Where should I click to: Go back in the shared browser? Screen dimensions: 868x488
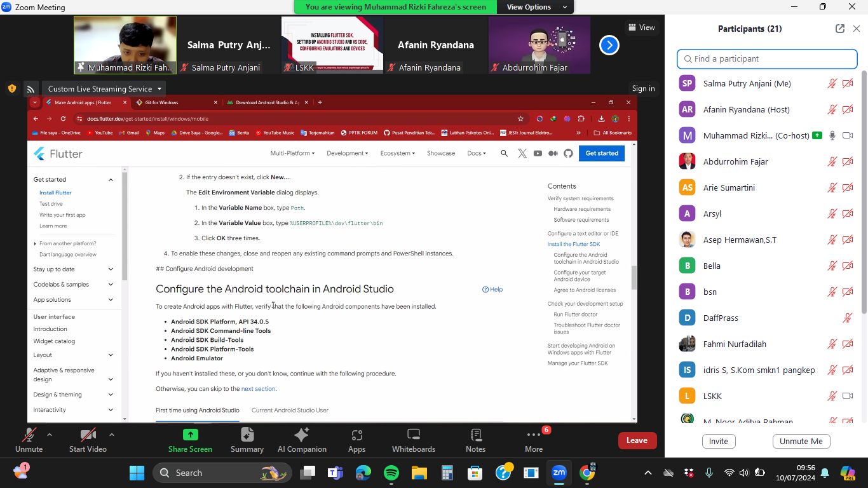36,119
